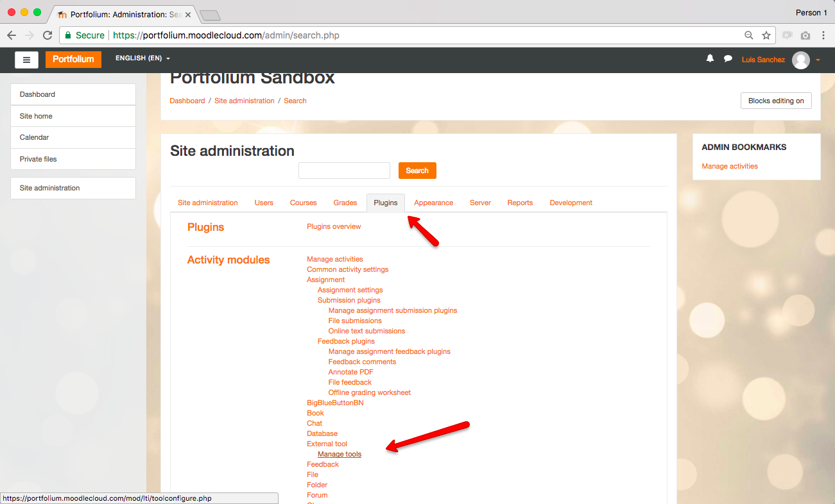835x504 pixels.
Task: Open notifications bell icon
Action: coord(710,58)
